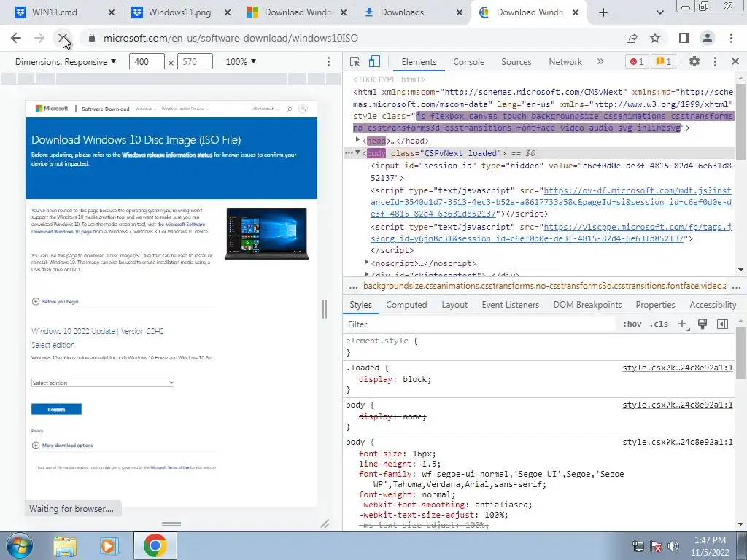Open the DOM Breakpoints pane

587,305
